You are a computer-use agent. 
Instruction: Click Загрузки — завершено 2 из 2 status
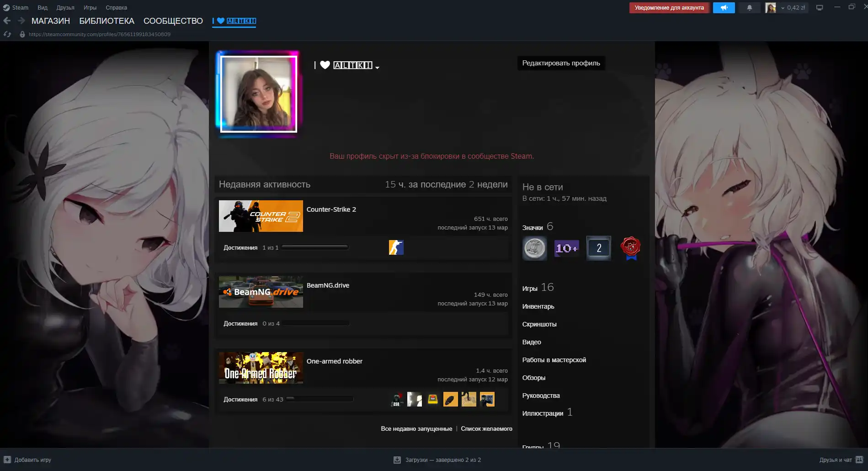tap(443, 460)
